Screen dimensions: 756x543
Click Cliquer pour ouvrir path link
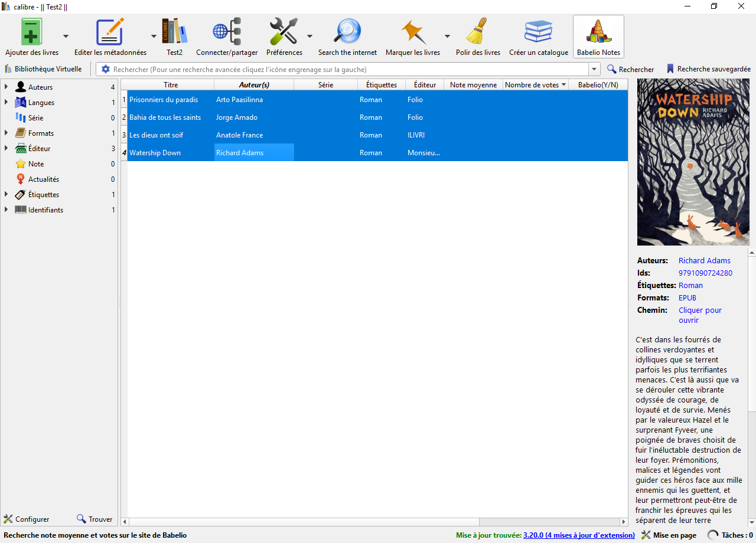(700, 315)
